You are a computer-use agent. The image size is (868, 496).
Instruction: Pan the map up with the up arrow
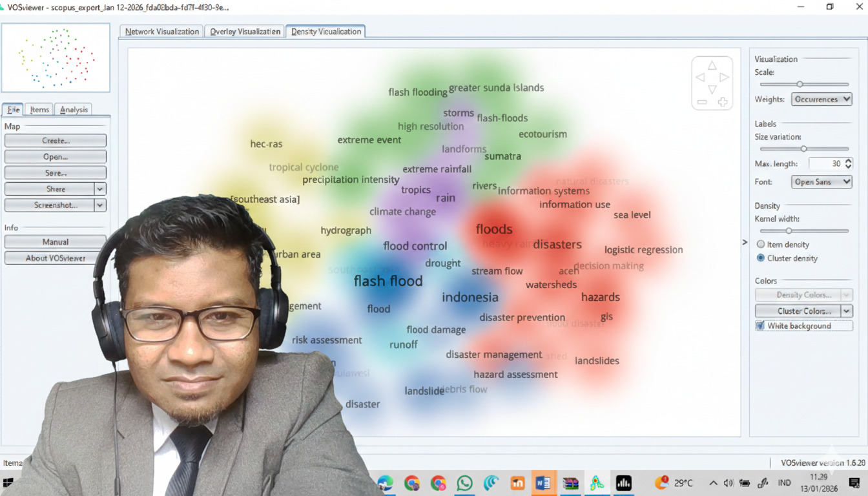pyautogui.click(x=712, y=66)
